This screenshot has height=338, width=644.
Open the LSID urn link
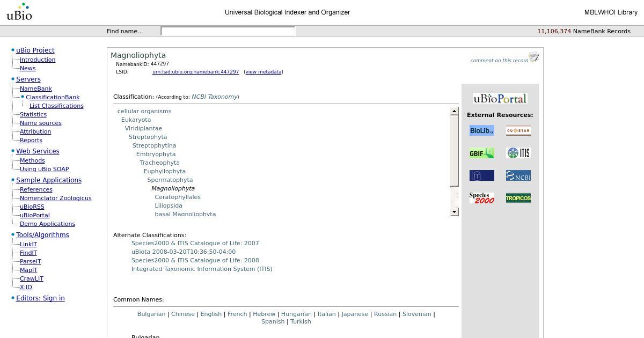(x=195, y=72)
